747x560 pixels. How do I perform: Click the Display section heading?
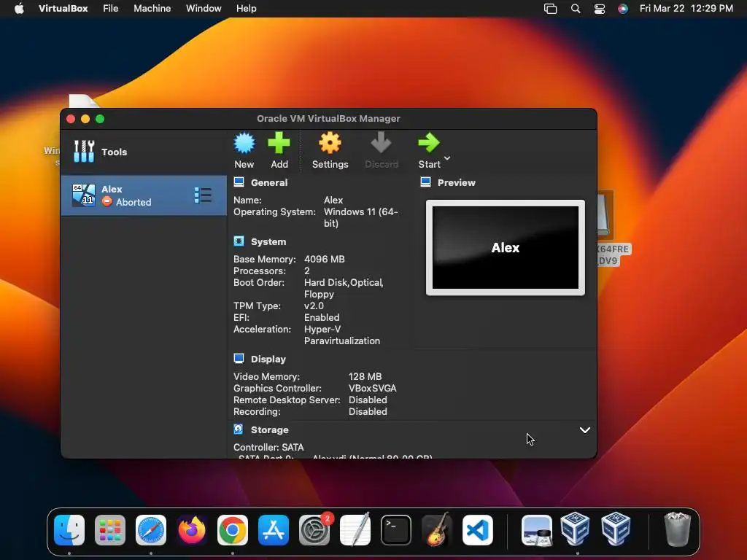coord(268,359)
